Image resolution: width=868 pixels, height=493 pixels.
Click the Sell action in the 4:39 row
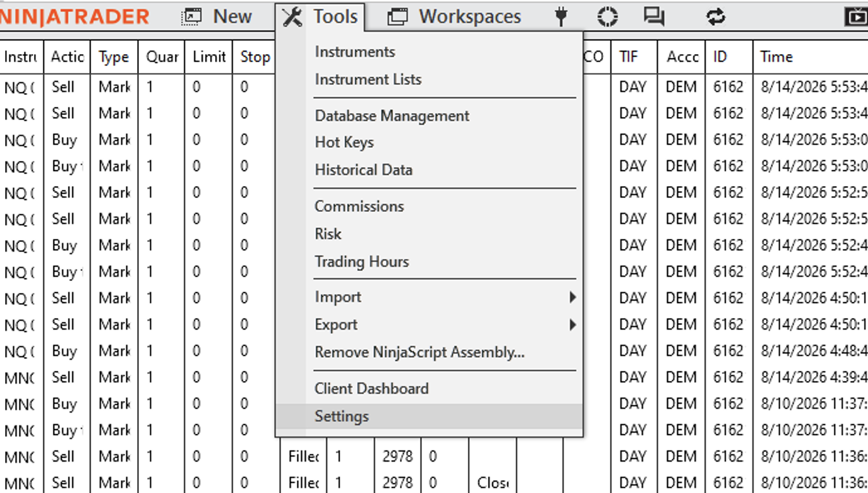tap(67, 377)
